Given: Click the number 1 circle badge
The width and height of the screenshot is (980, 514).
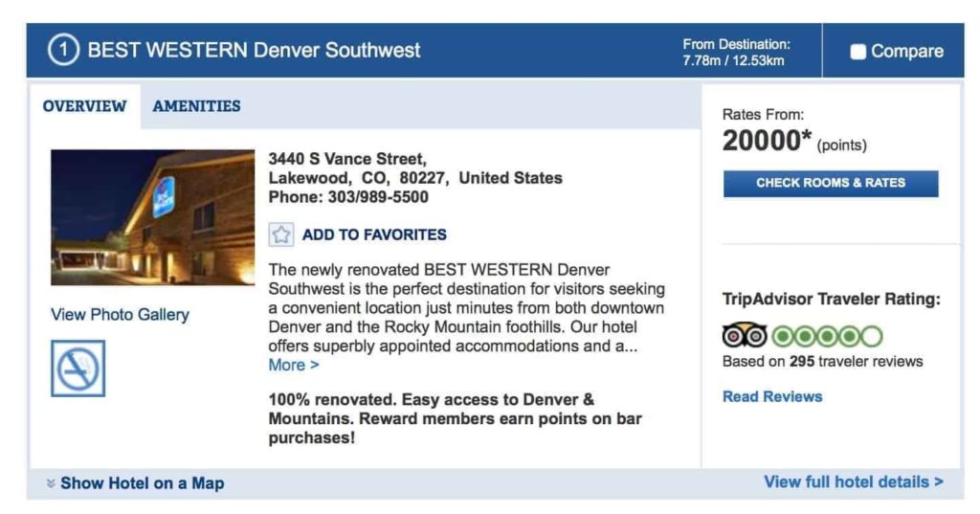Looking at the screenshot, I should tap(63, 51).
